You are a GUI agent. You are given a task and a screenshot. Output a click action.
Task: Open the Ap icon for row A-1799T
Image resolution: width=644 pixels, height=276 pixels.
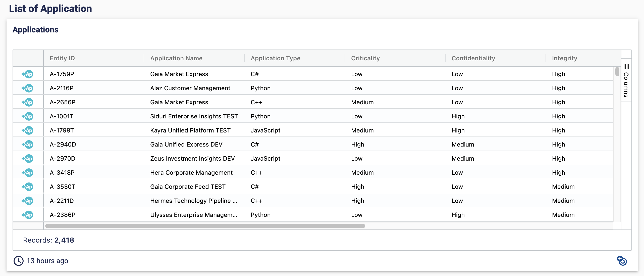click(x=27, y=130)
